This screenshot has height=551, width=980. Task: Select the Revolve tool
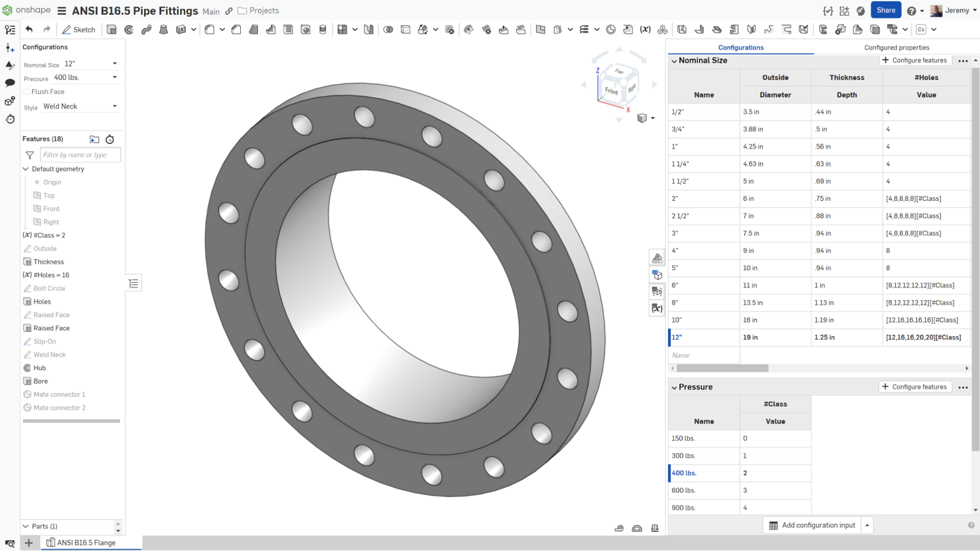129,29
